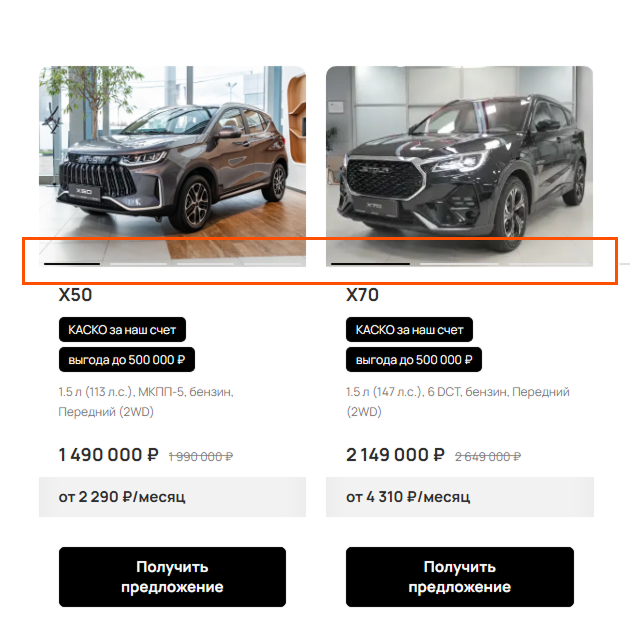Select second slide indicator on X50 photo
The image size is (630, 643).
pos(139,264)
